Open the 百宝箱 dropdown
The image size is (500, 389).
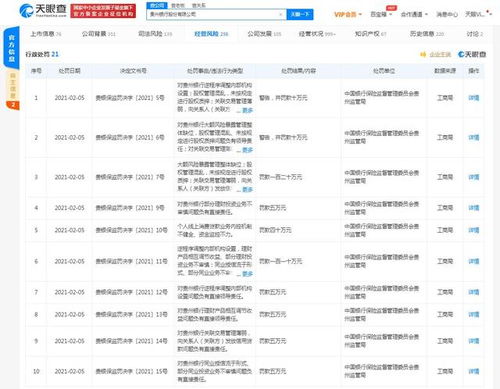(x=381, y=14)
